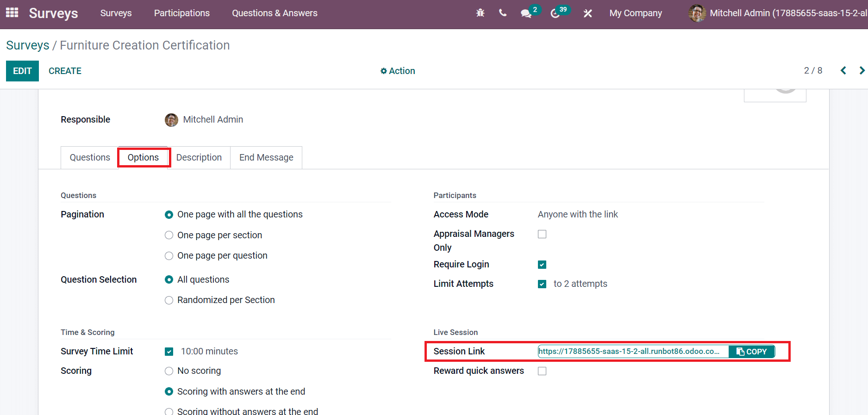The image size is (868, 415).
Task: Open the apps grid menu icon
Action: (x=12, y=13)
